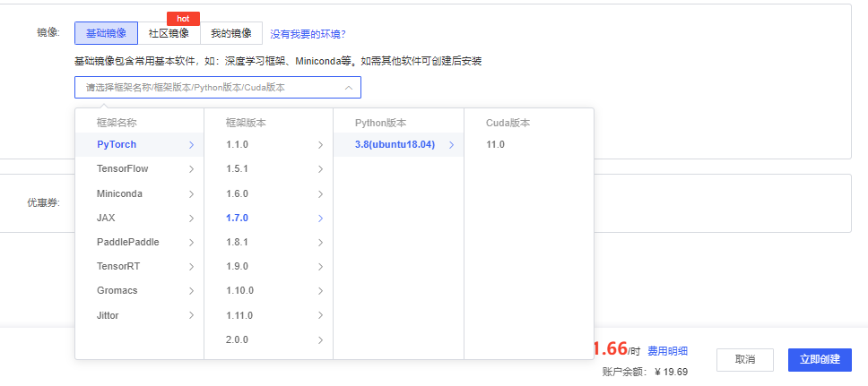Click the chevron beside version 2.0.0

(x=320, y=340)
